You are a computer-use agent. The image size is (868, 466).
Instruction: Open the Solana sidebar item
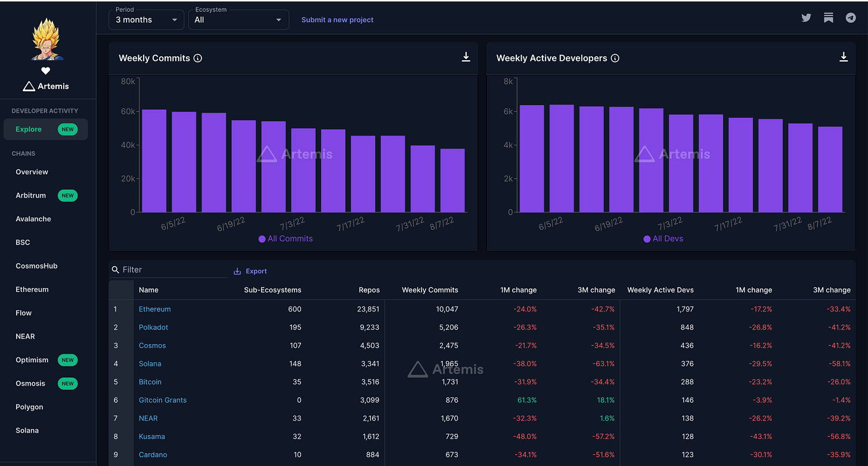point(27,430)
